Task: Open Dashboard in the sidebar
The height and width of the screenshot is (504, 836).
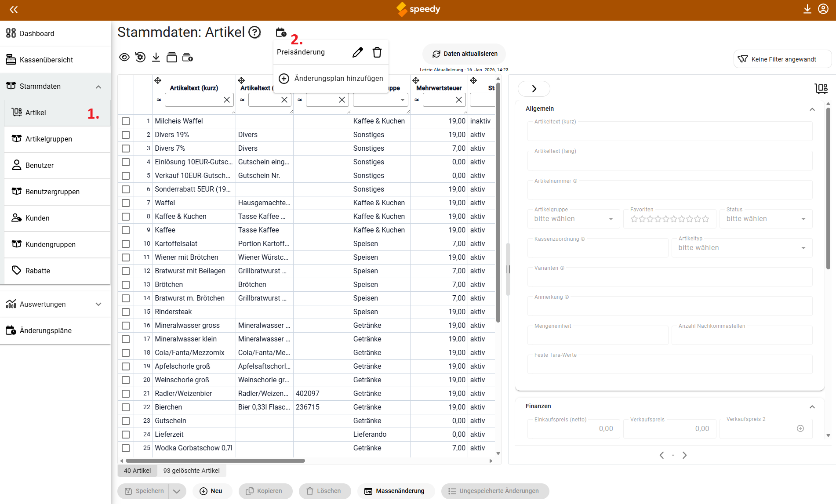Action: 55,33
